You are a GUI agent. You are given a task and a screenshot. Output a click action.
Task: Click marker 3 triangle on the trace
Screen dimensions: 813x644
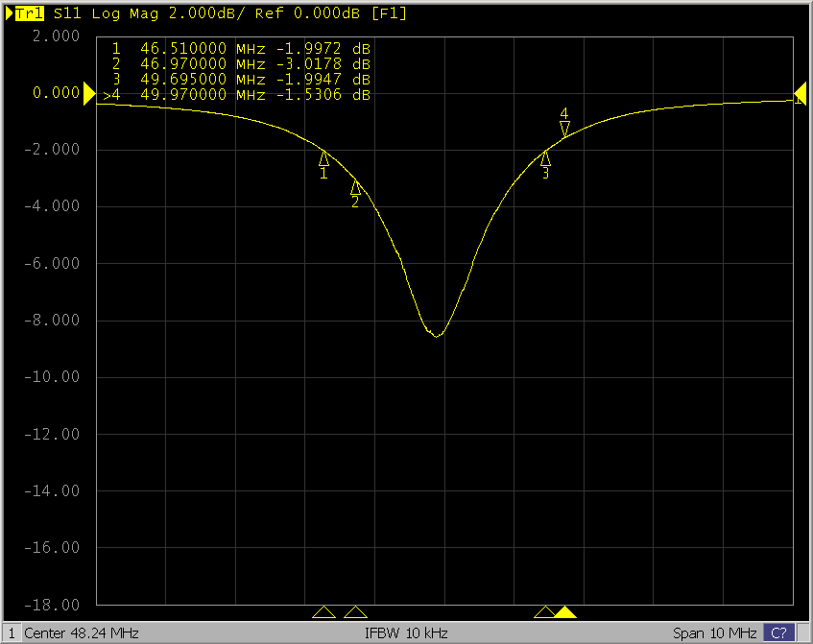tap(545, 158)
